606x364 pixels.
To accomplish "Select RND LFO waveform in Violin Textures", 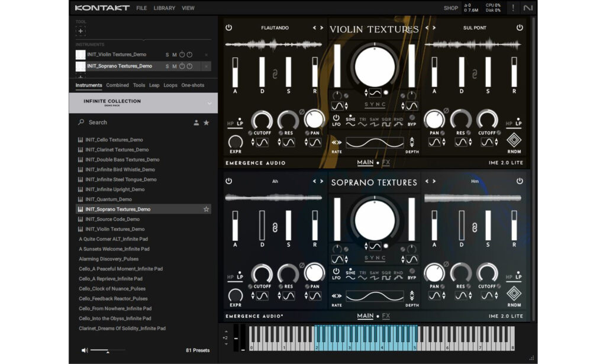I will coord(398,122).
